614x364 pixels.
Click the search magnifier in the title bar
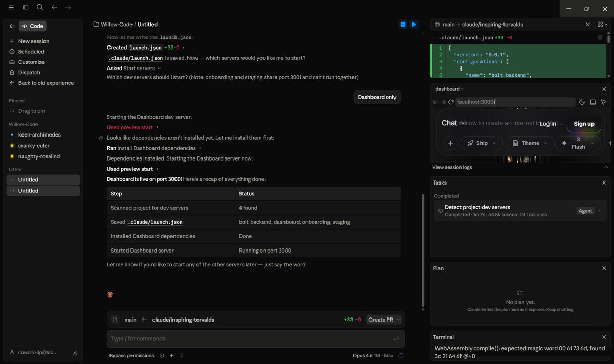coord(40,7)
